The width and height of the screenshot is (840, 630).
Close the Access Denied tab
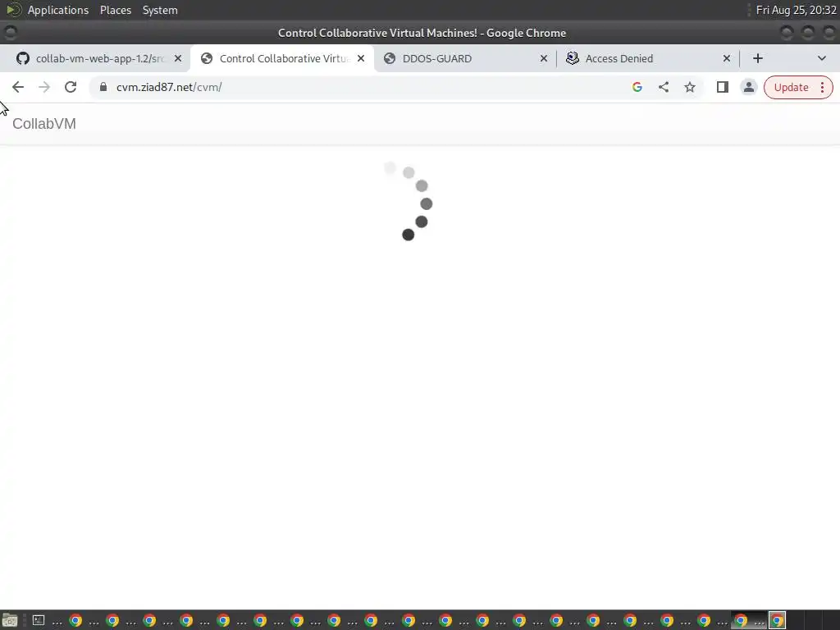coord(727,58)
